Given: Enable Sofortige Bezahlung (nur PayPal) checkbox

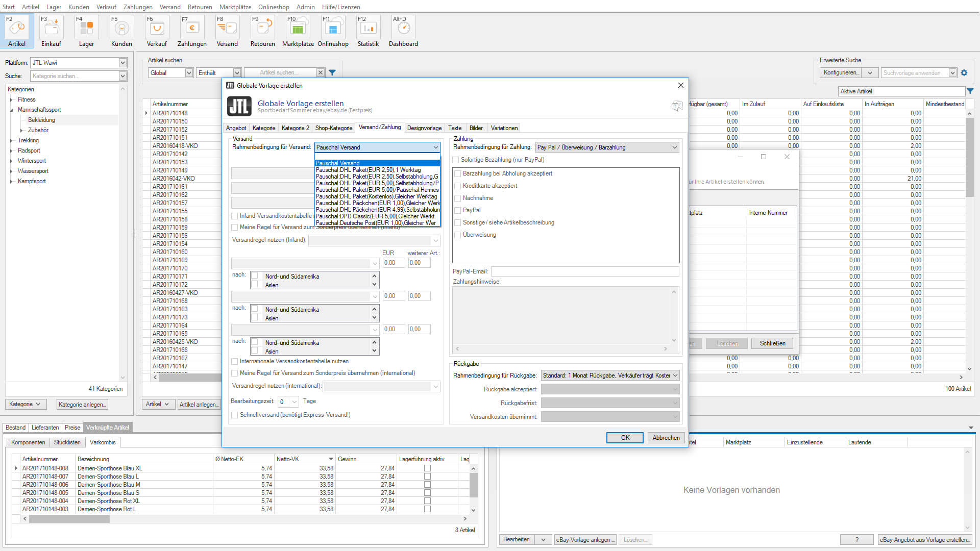Looking at the screenshot, I should (x=456, y=160).
